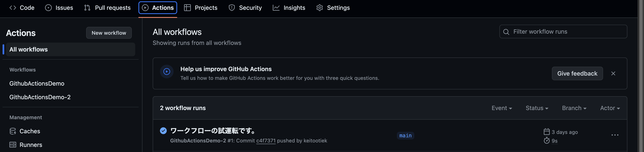Expand the Status filter dropdown
This screenshot has height=152, width=644.
(537, 108)
